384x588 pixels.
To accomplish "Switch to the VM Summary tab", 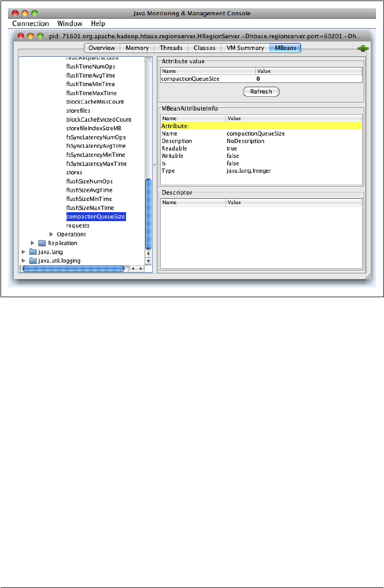I will 245,48.
